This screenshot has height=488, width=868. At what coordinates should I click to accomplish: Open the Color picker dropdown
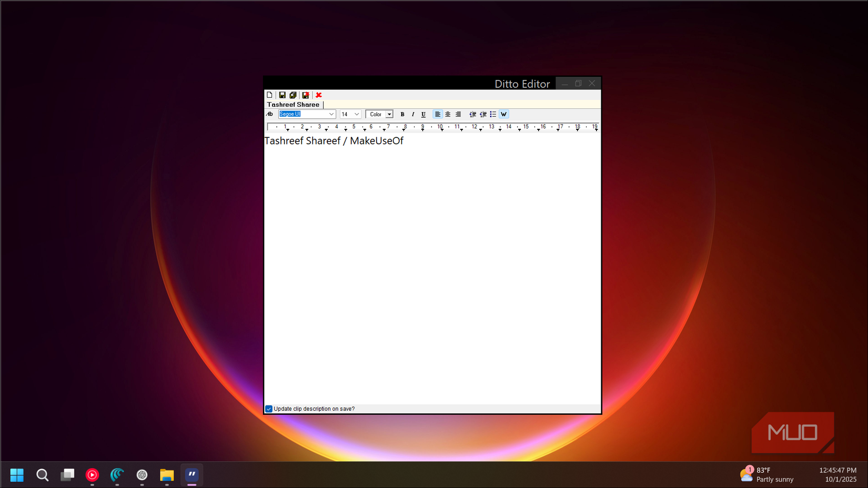(389, 114)
